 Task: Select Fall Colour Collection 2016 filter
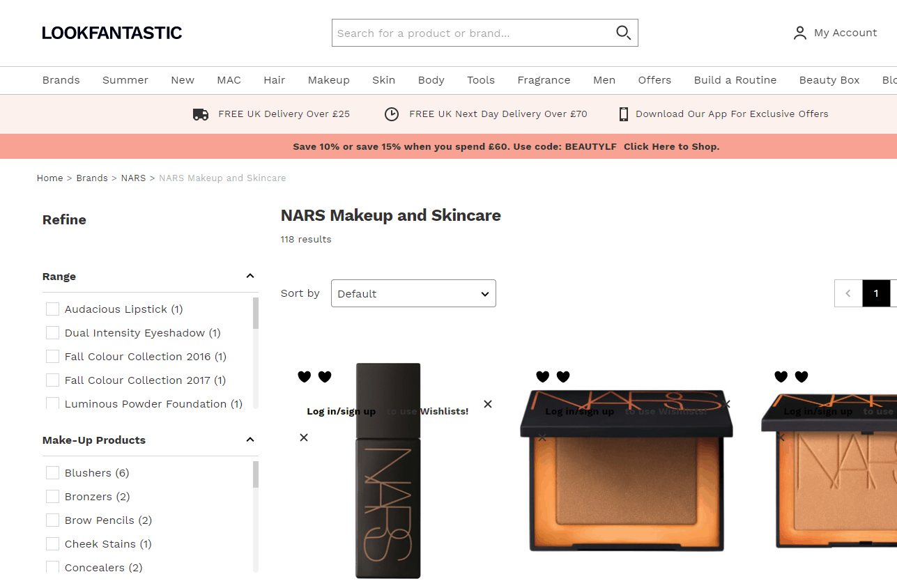(x=52, y=357)
